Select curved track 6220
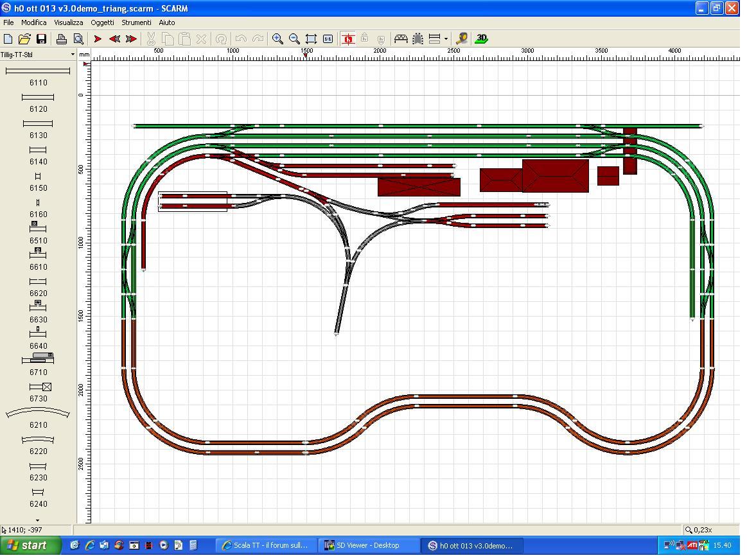Image resolution: width=747 pixels, height=560 pixels. tap(38, 445)
